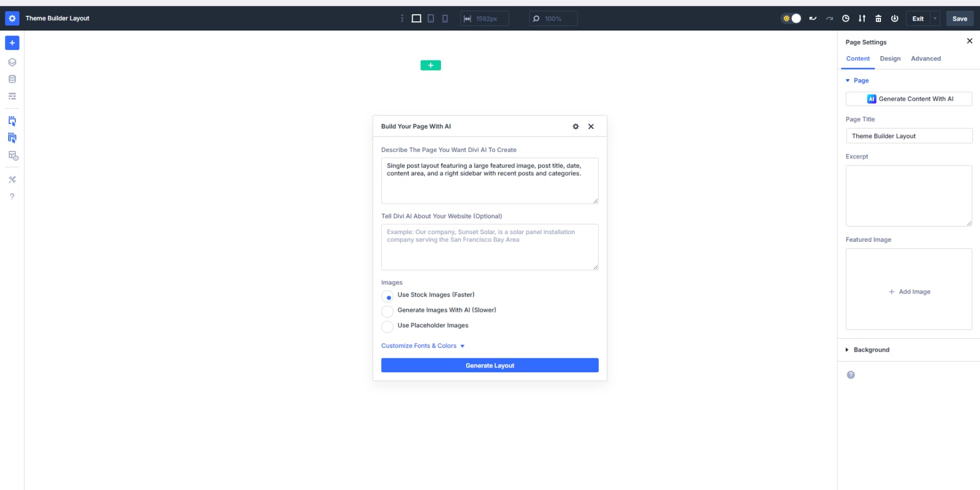
Task: Open the help icon in the left sidebar
Action: (x=12, y=197)
